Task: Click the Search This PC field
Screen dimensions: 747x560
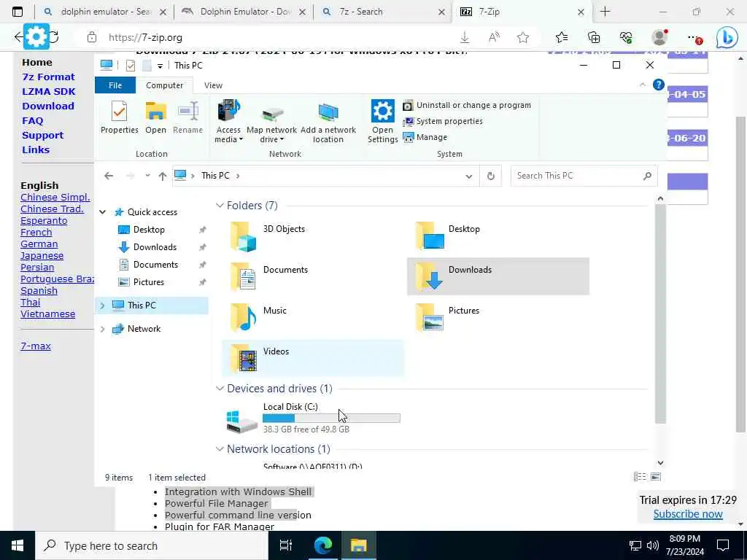Action: (x=584, y=176)
